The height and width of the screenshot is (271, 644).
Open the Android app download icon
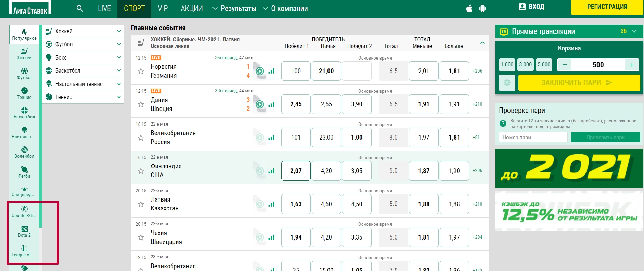[482, 9]
